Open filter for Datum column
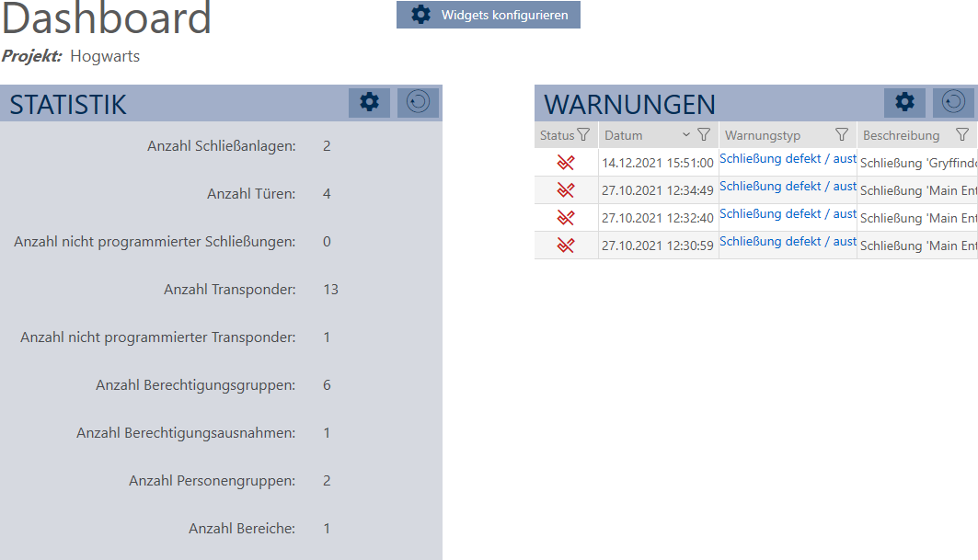The height and width of the screenshot is (560, 978). pyautogui.click(x=704, y=135)
